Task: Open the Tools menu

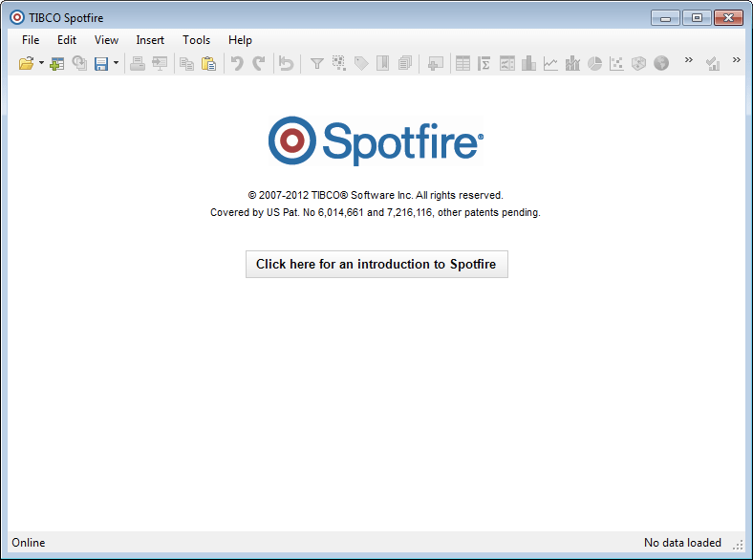Action: coord(197,40)
